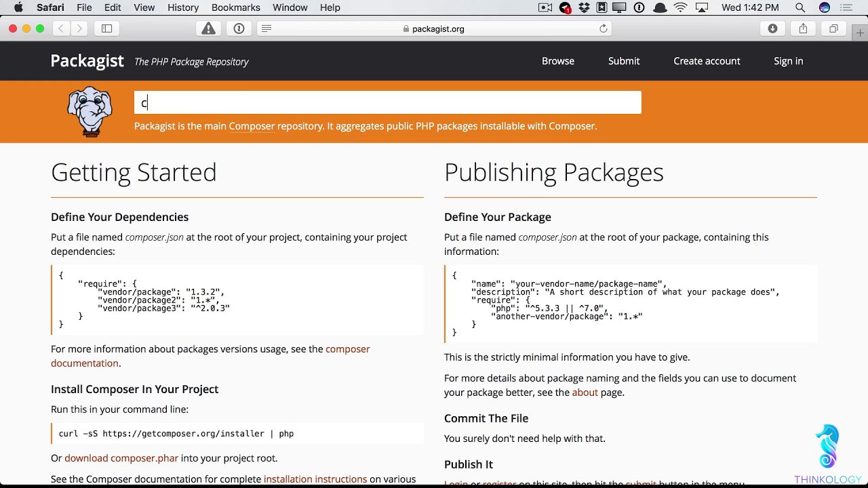Open a new tab with plus button
Viewport: 868px width, 488px height.
pyautogui.click(x=860, y=33)
